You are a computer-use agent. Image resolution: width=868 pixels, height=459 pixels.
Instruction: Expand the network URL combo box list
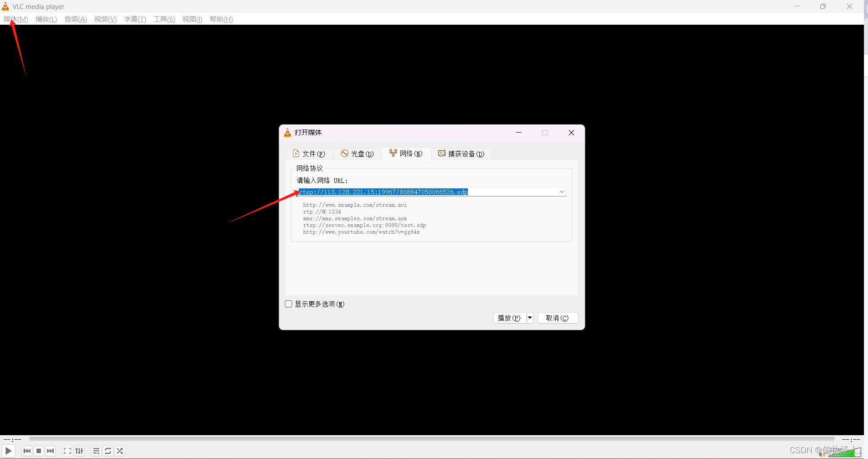562,192
